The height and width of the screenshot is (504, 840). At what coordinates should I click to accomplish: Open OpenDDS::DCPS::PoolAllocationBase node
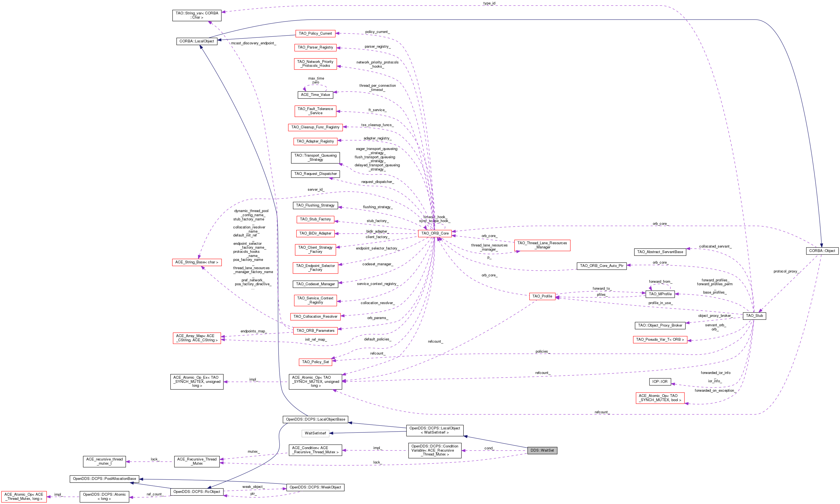coord(104,479)
